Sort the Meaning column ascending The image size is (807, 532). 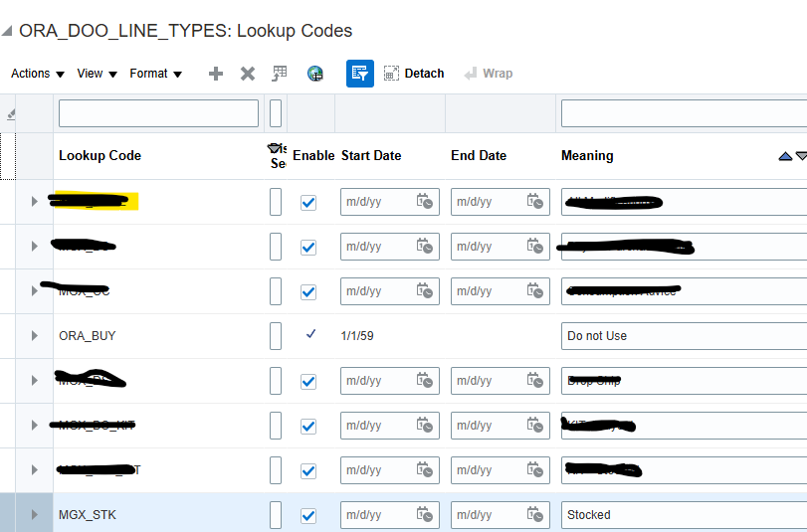point(785,156)
